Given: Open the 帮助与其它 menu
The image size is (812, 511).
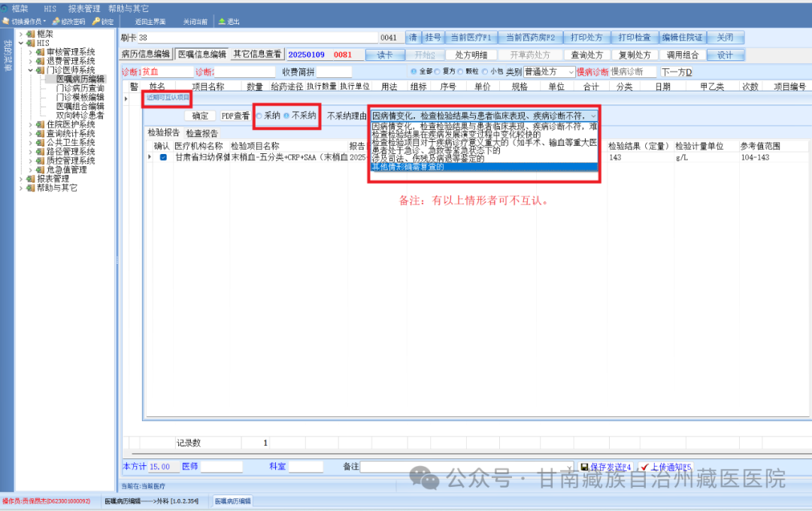Looking at the screenshot, I should tap(130, 8).
